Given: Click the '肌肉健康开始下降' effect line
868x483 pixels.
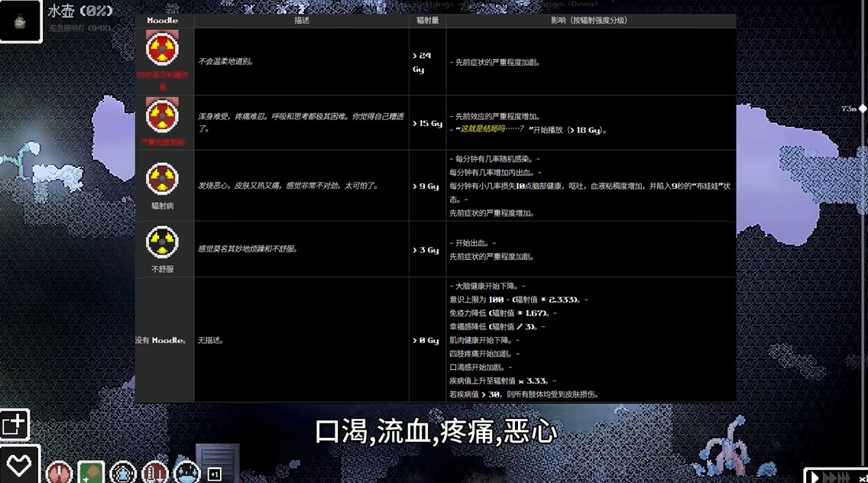Looking at the screenshot, I should click(484, 340).
